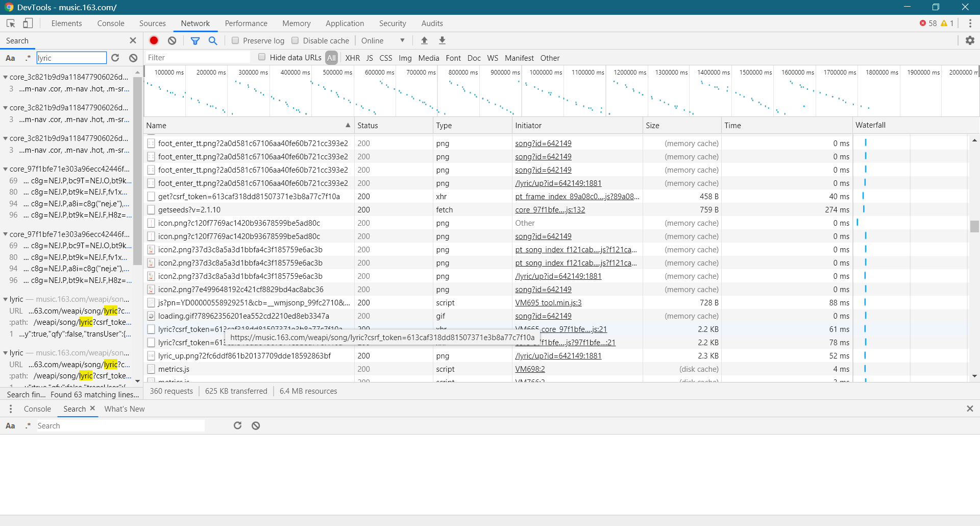The height and width of the screenshot is (526, 980).
Task: Open DevTools customize three-dot menu
Action: click(970, 23)
